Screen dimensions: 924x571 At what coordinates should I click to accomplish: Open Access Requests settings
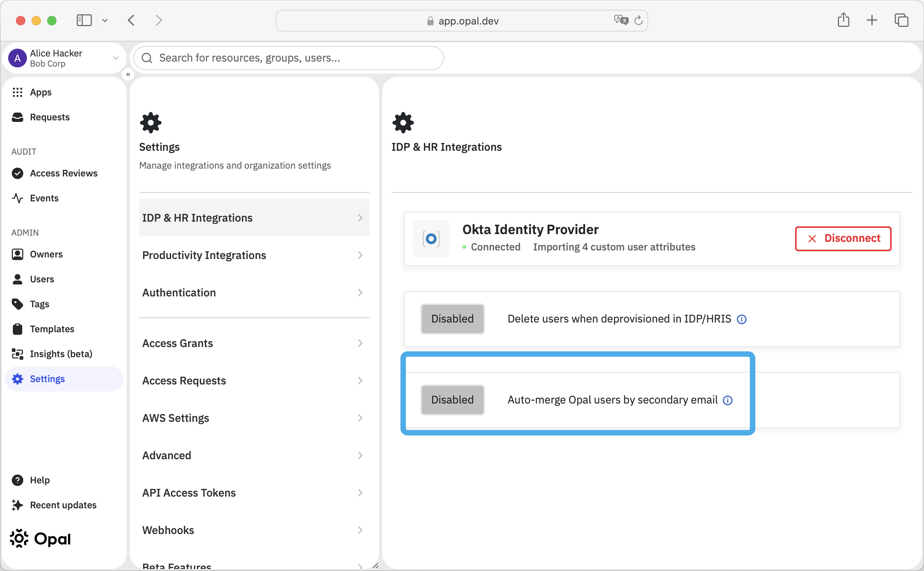click(x=254, y=381)
